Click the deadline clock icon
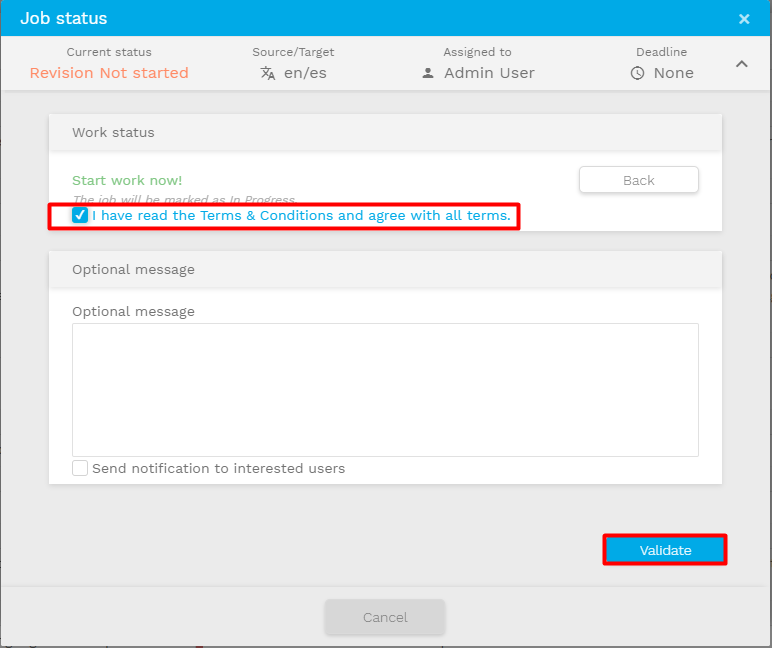Screen dimensions: 772x648 coord(637,73)
